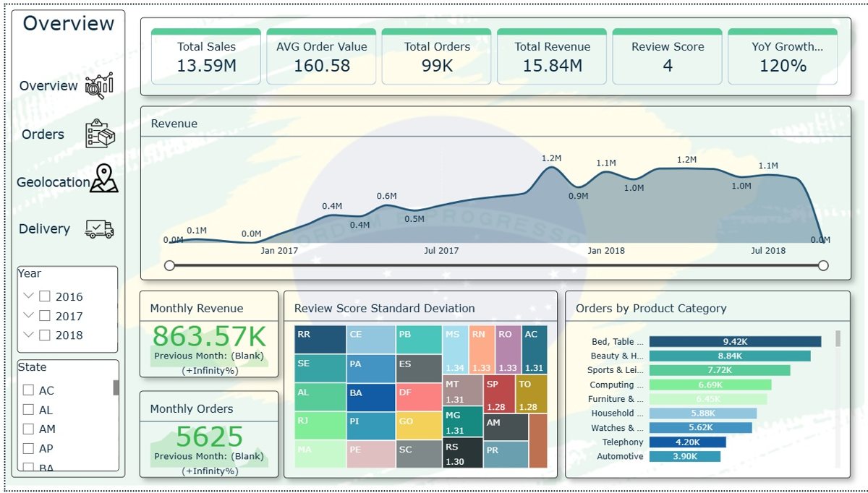Open the Delivery truck icon
Image resolution: width=868 pixels, height=493 pixels.
(x=99, y=229)
